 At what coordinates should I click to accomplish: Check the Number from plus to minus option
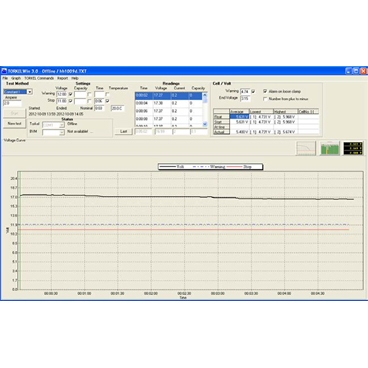tap(265, 99)
